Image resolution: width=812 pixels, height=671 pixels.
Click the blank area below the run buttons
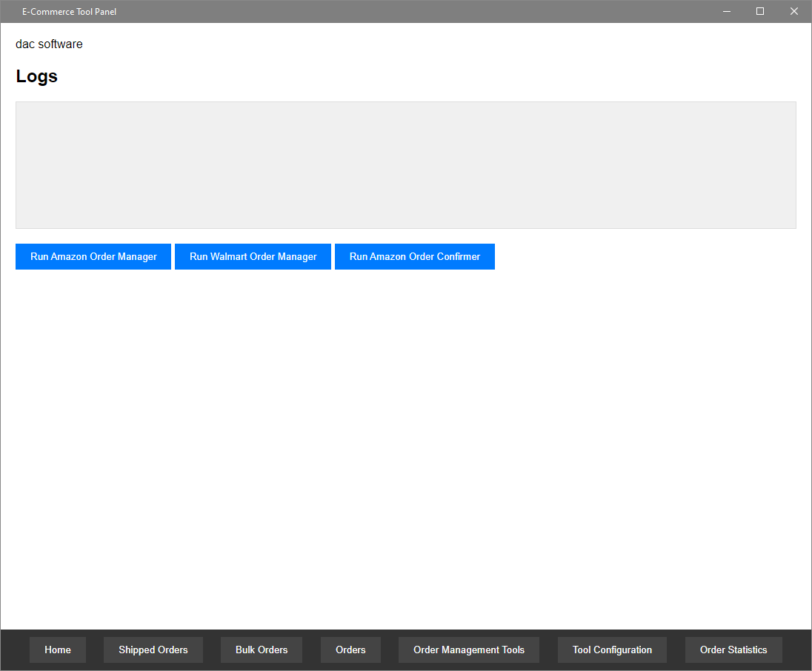coord(406,444)
